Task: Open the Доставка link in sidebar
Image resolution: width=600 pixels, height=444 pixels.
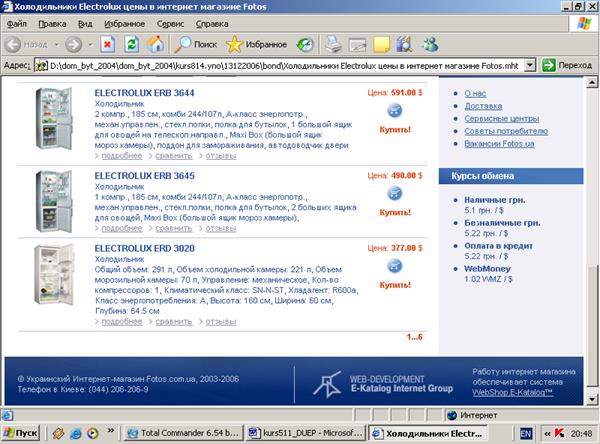Action: point(483,106)
